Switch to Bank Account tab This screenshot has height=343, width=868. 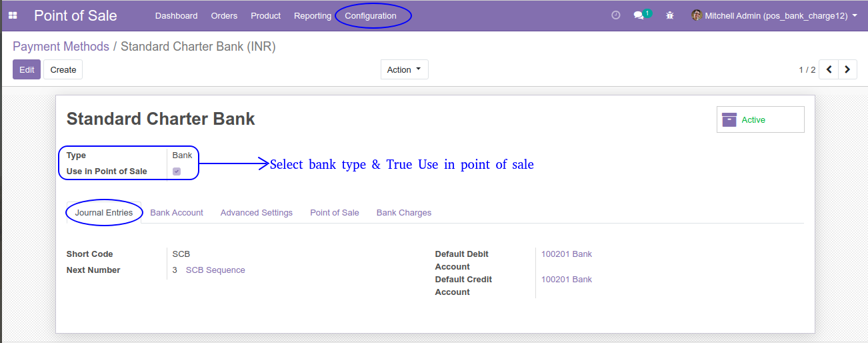(177, 212)
